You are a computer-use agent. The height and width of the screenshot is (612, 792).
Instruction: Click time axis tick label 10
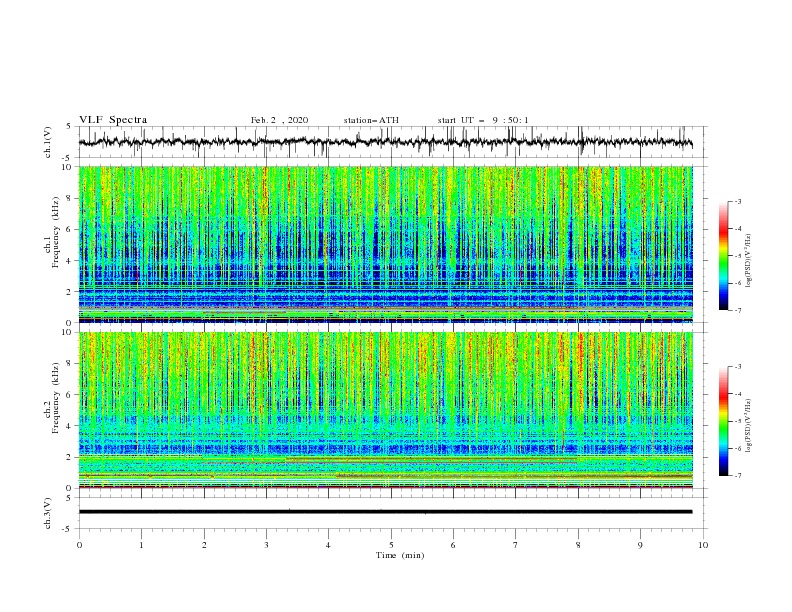[x=703, y=545]
